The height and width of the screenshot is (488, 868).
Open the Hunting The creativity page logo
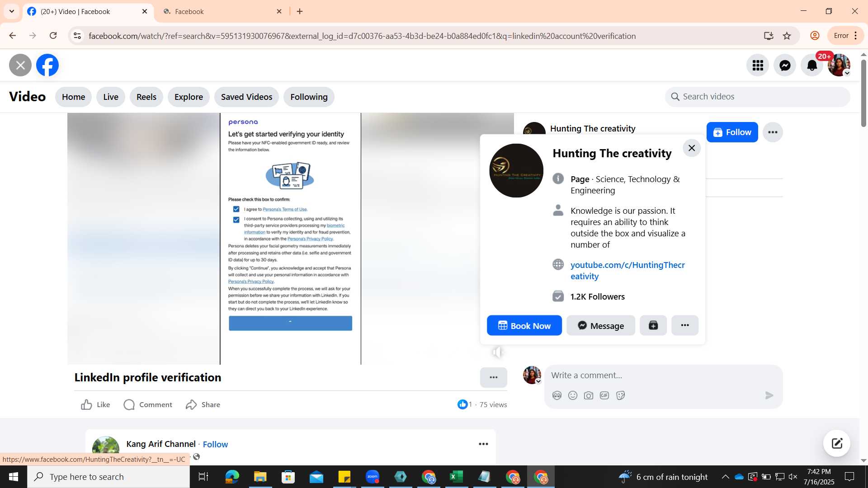[x=516, y=170]
